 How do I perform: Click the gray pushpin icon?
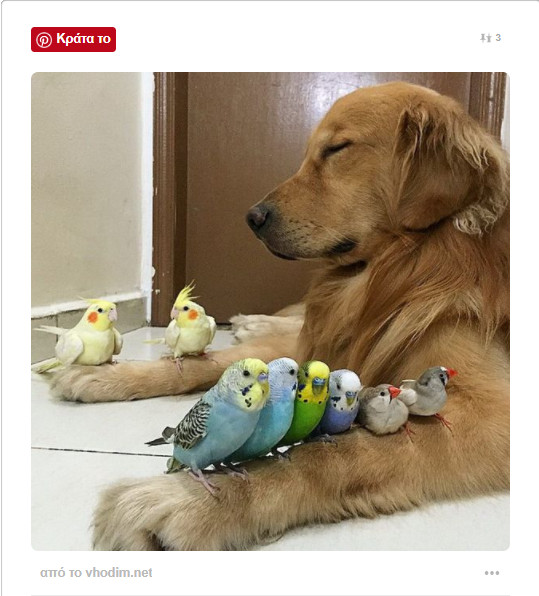click(486, 38)
